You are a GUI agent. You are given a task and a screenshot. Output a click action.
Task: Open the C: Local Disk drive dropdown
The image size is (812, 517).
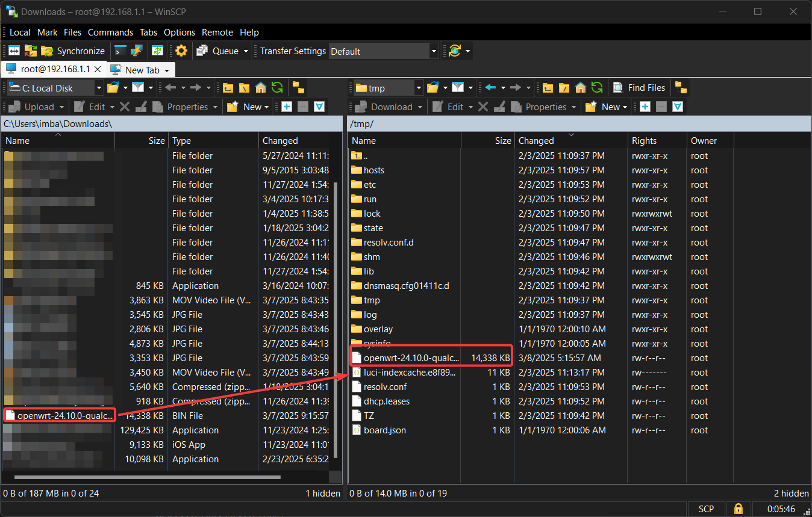99,88
